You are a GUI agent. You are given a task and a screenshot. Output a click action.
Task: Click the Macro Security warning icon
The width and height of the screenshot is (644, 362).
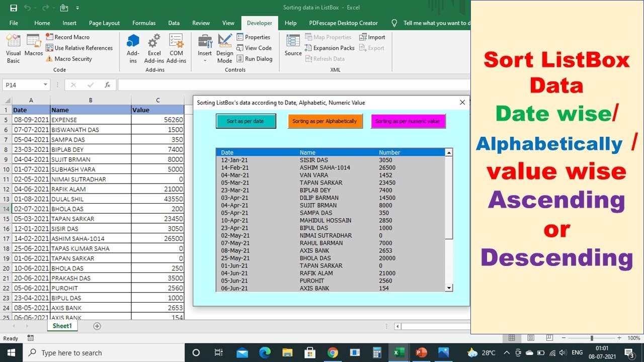click(49, 59)
